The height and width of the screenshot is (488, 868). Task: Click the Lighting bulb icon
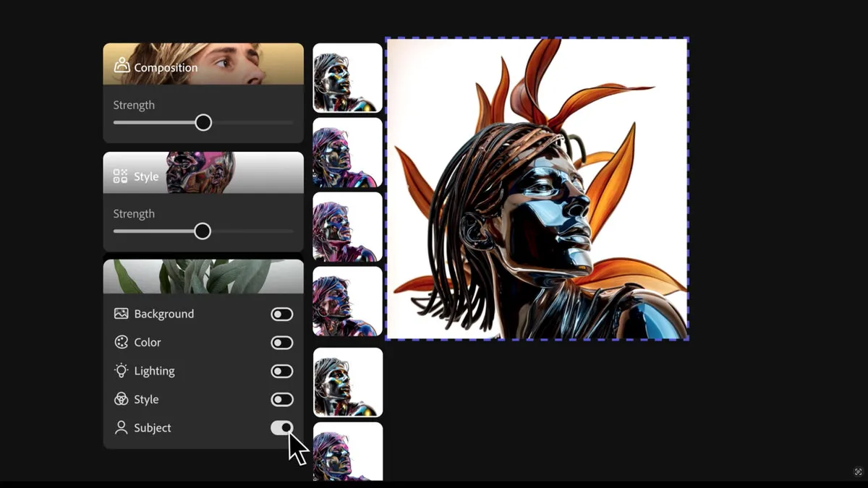pyautogui.click(x=121, y=371)
